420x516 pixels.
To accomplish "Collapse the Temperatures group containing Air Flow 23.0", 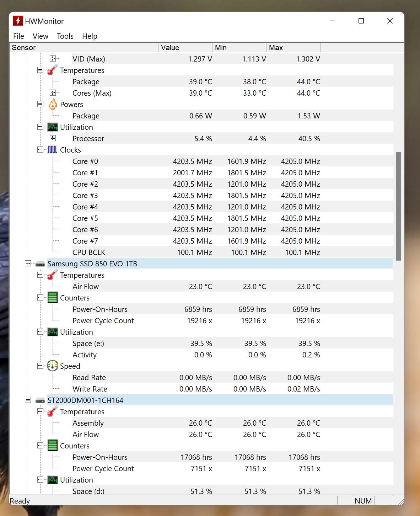I will (40, 275).
